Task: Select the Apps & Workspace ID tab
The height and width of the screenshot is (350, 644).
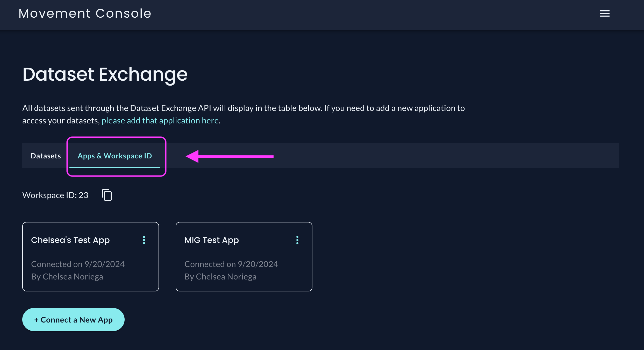Action: tap(115, 156)
